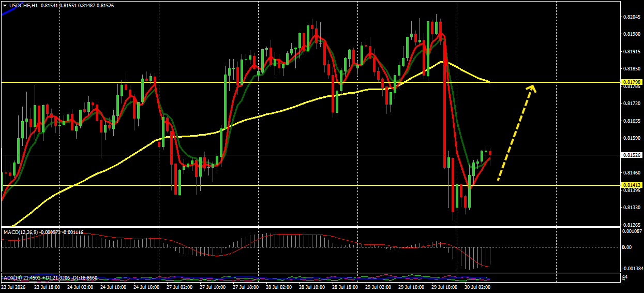
Task: Click the MACD scale value -0.001384
Action: (633, 269)
